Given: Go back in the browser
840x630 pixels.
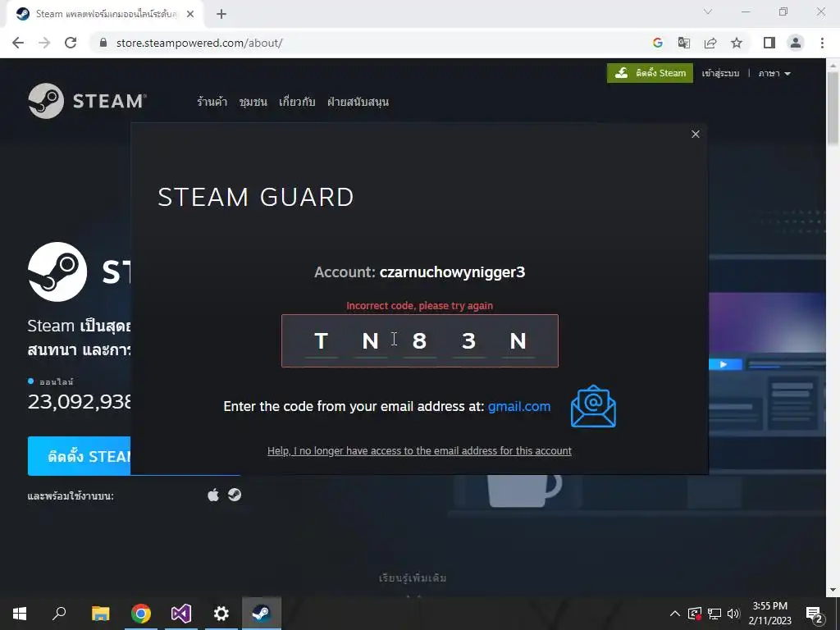Looking at the screenshot, I should click(x=18, y=43).
